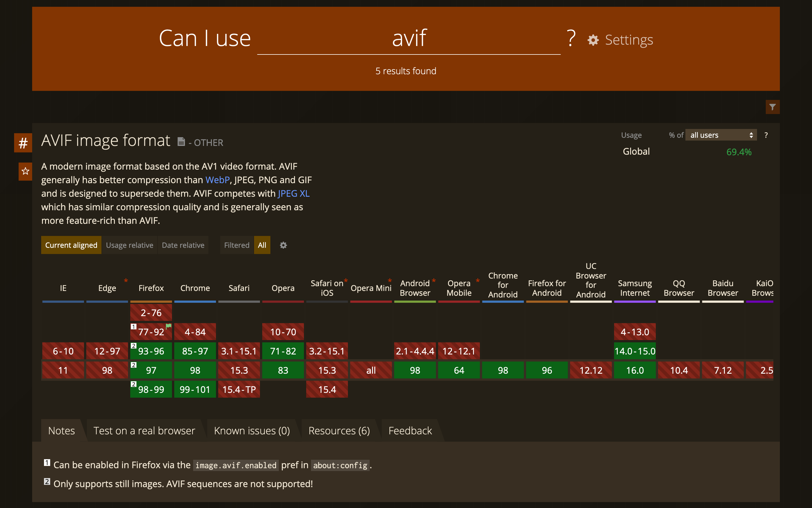Click note marker 2 on Firefox 93-96
The image size is (812, 508).
(134, 345)
